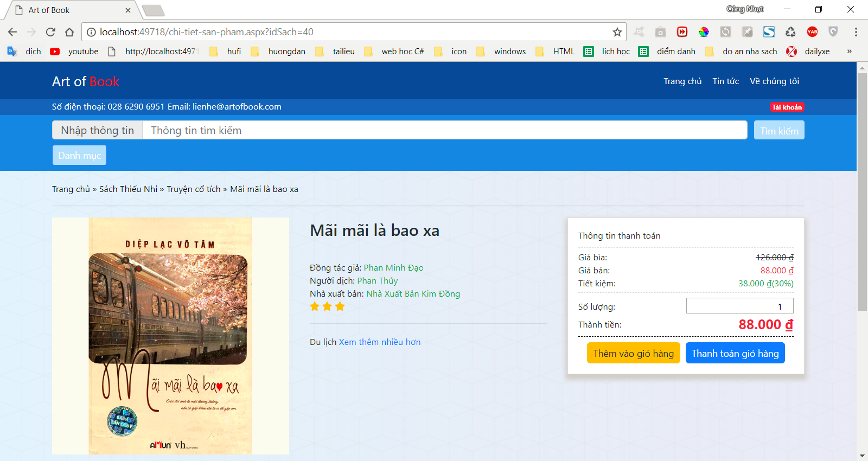
Task: Click the third rating star
Action: pos(340,306)
